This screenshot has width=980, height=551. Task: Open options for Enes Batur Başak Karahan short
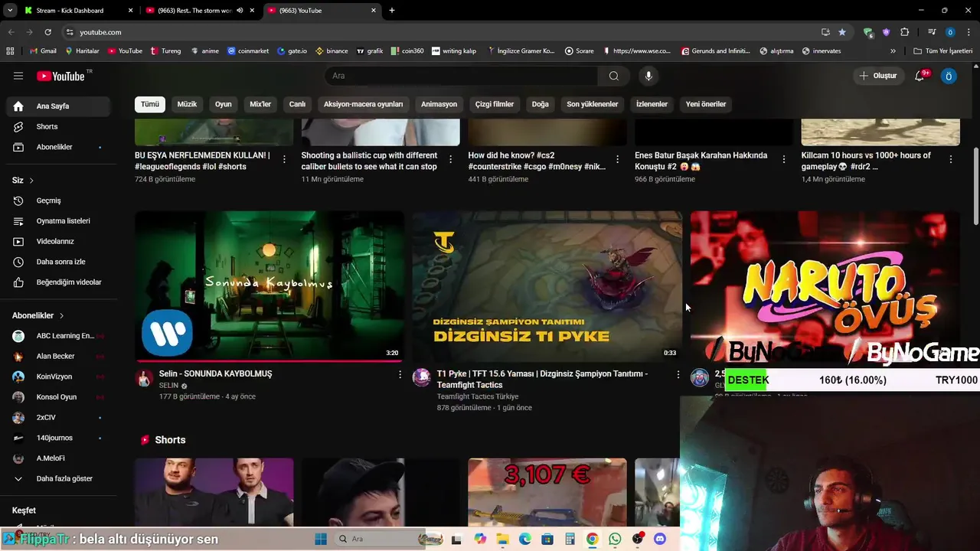coord(783,159)
